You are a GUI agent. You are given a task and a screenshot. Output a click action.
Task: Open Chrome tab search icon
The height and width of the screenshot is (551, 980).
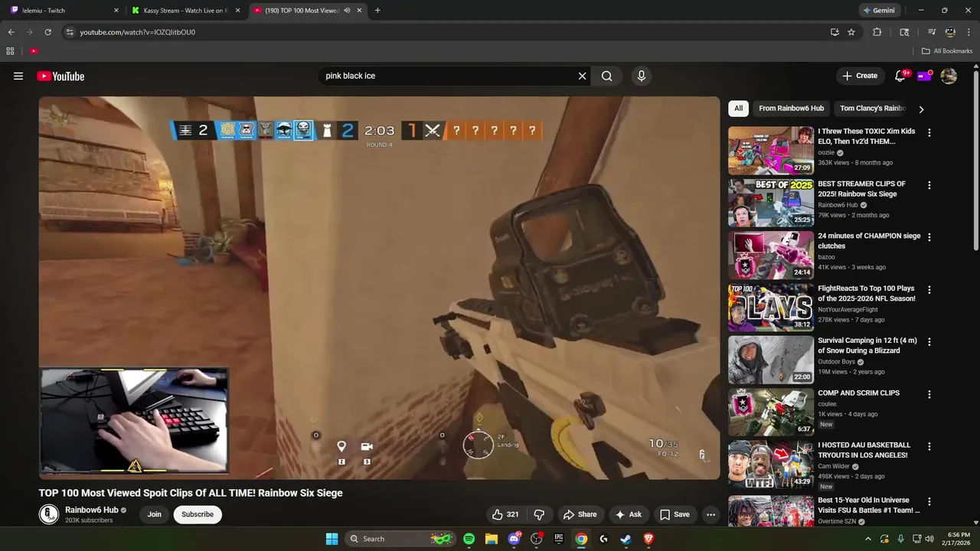point(904,32)
